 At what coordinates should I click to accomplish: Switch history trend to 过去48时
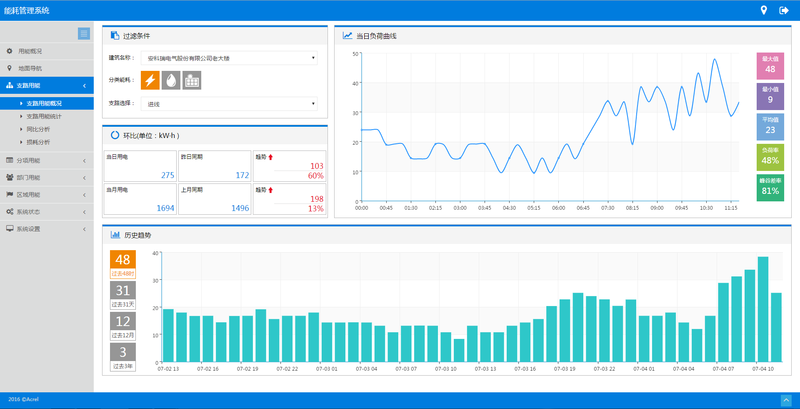(x=123, y=265)
